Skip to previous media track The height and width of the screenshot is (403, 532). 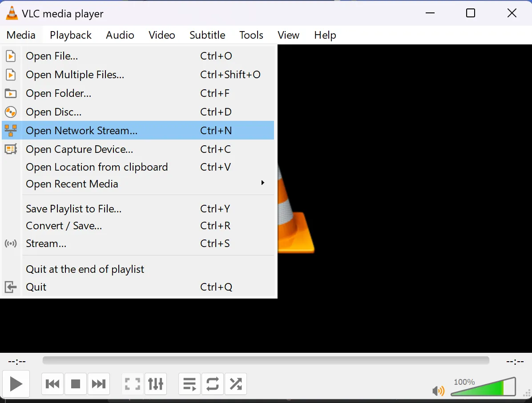52,384
